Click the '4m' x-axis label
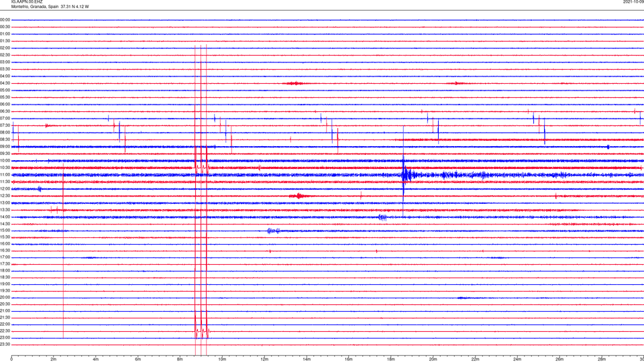The height and width of the screenshot is (362, 644). coord(96,359)
